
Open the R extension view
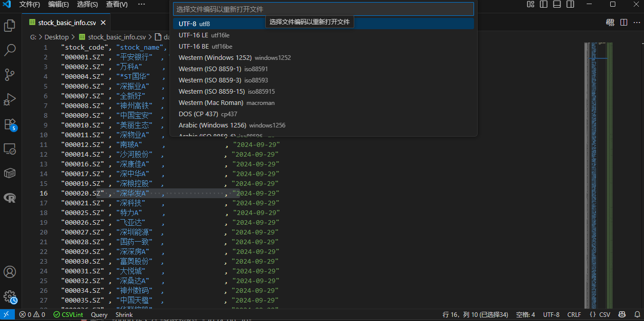(10, 198)
